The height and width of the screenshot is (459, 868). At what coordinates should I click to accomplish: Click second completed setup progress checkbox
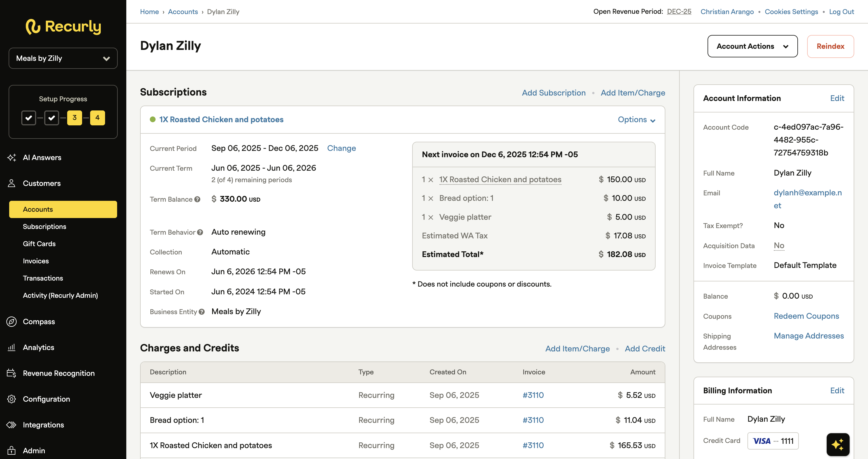[x=52, y=118]
